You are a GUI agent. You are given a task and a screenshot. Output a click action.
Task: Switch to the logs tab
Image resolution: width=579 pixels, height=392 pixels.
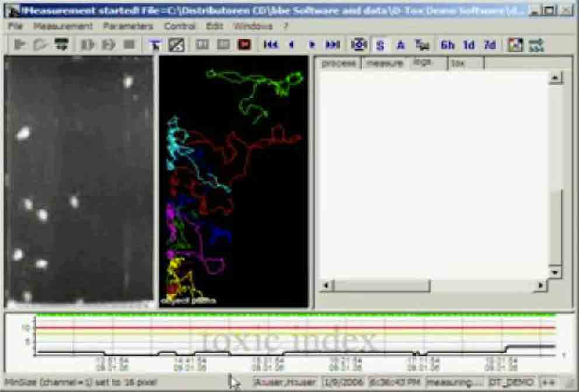tap(423, 62)
